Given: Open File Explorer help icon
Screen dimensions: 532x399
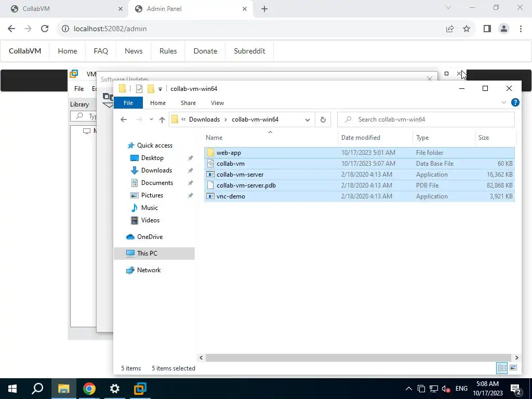Looking at the screenshot, I should tap(515, 102).
